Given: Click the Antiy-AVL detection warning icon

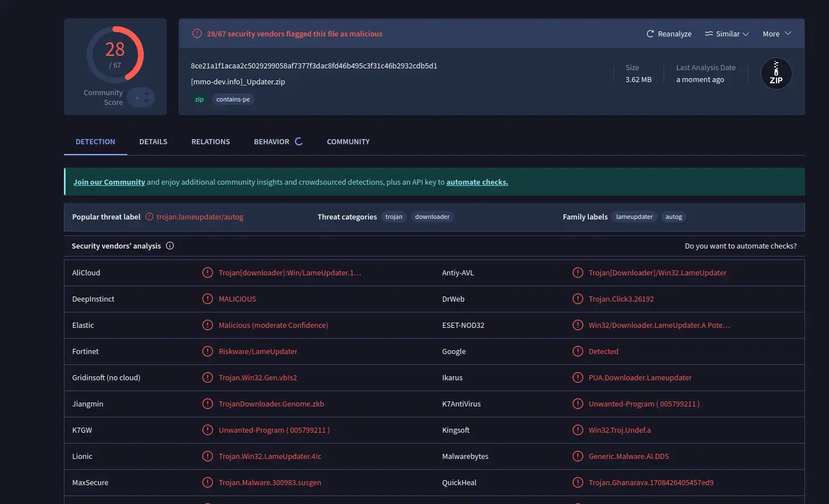Looking at the screenshot, I should tap(578, 273).
